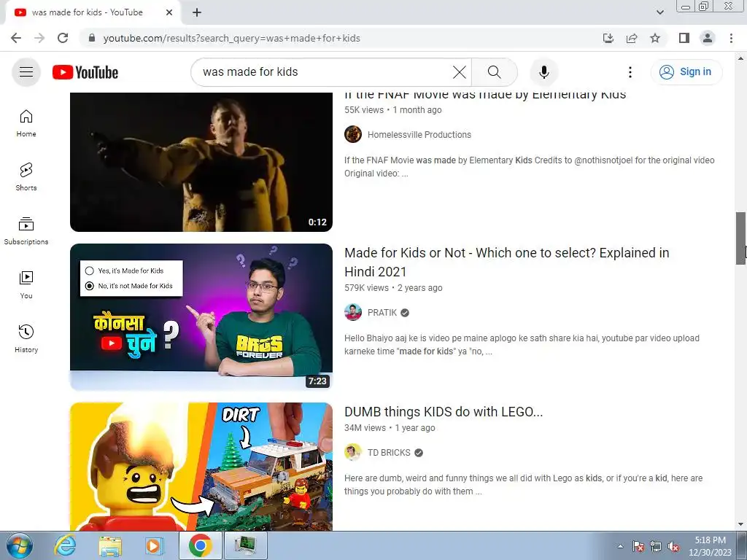The width and height of the screenshot is (747, 560).
Task: Click the Homelessville Productions channel avatar
Action: 353,134
